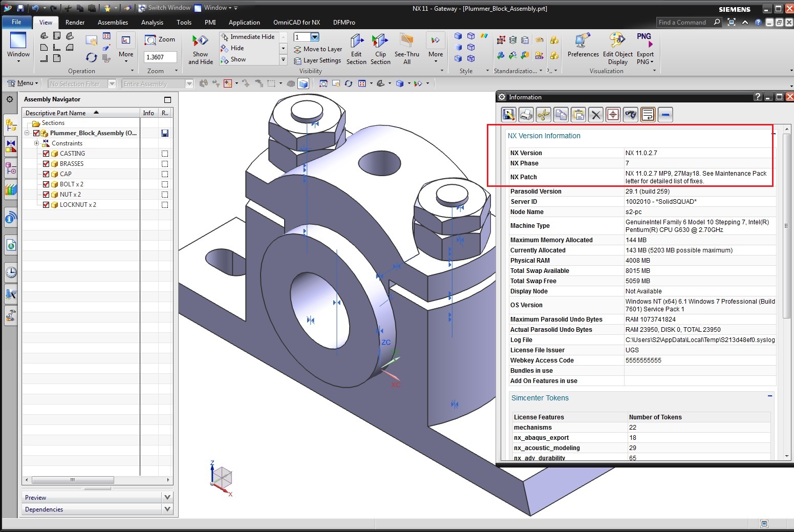Toggle Plummer_Block_Assembly root checkbox
Image resolution: width=794 pixels, height=532 pixels.
(x=36, y=133)
